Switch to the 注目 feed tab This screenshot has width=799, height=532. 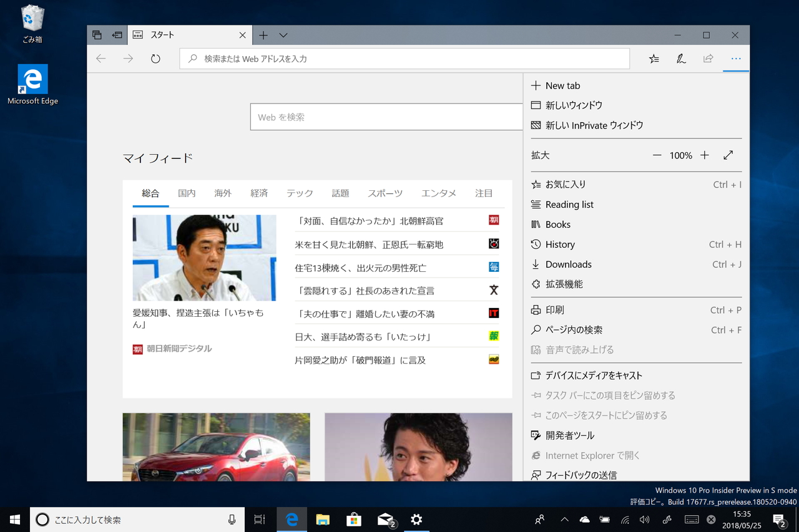pyautogui.click(x=484, y=193)
